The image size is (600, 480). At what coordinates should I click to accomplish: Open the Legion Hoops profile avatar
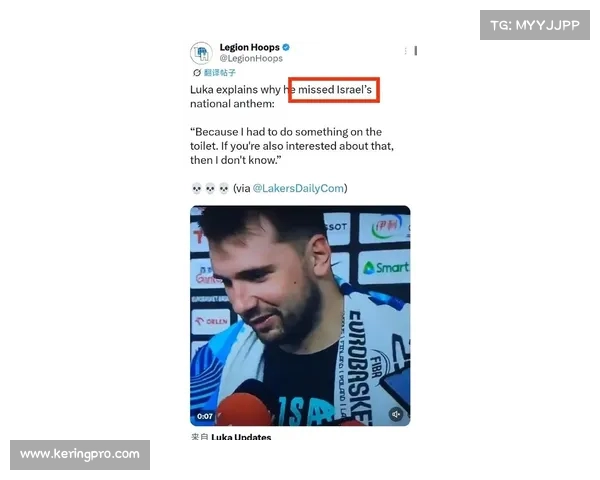[201, 52]
